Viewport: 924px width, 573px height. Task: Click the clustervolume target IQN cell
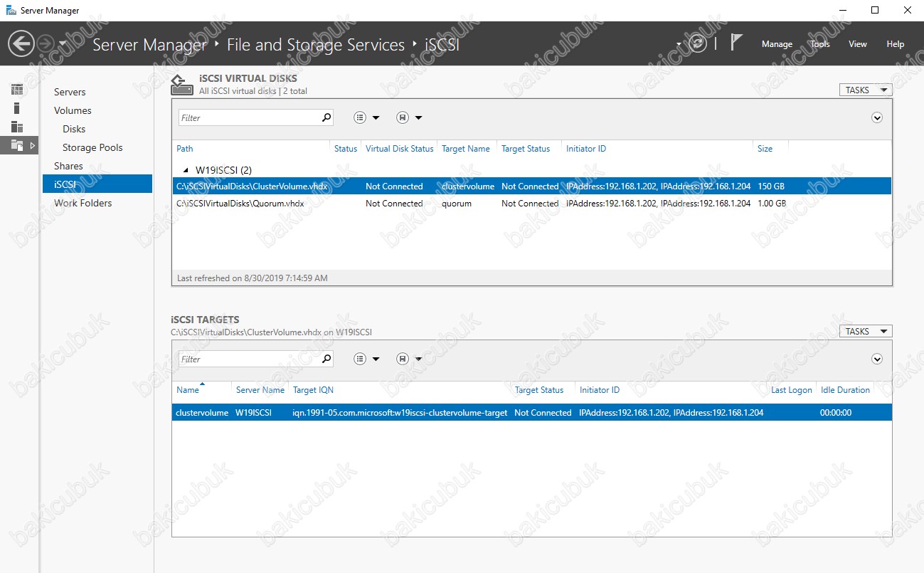[400, 412]
